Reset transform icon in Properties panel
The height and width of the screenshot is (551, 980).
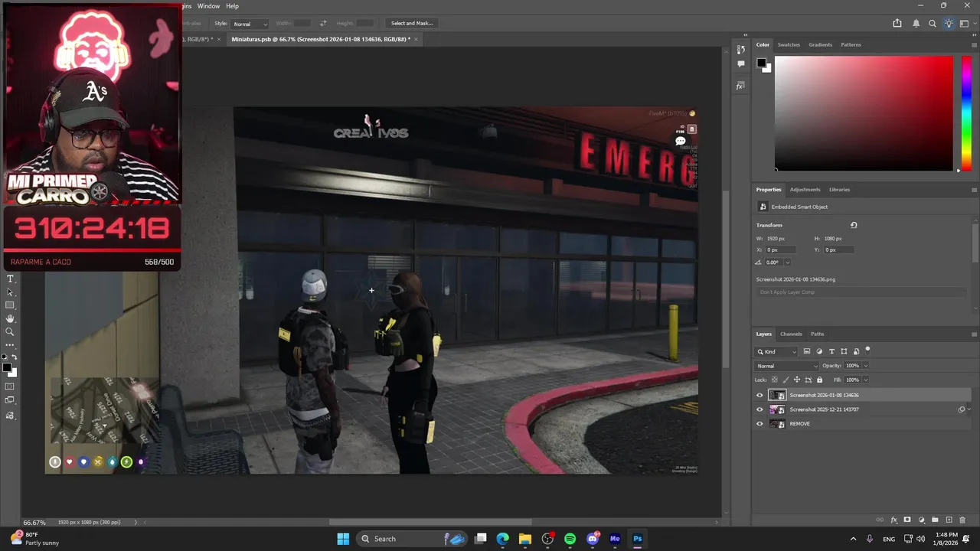854,225
